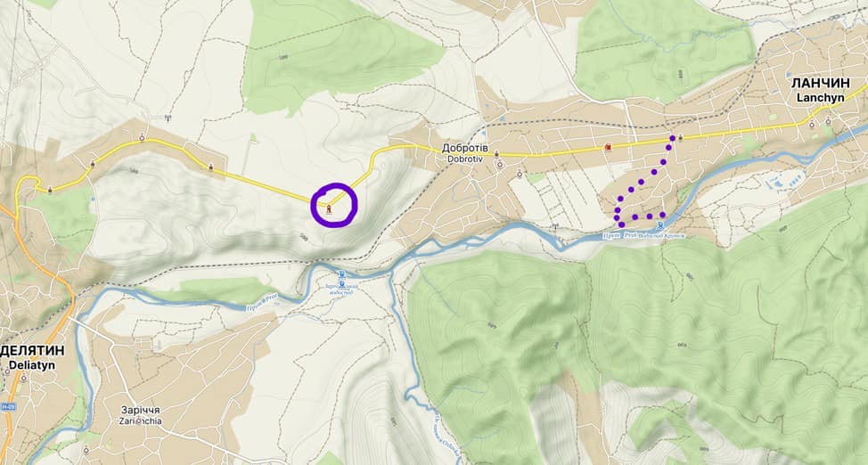Image resolution: width=868 pixels, height=465 pixels.
Task: Select the Зарічча Zarichchia village label
Action: (x=141, y=414)
